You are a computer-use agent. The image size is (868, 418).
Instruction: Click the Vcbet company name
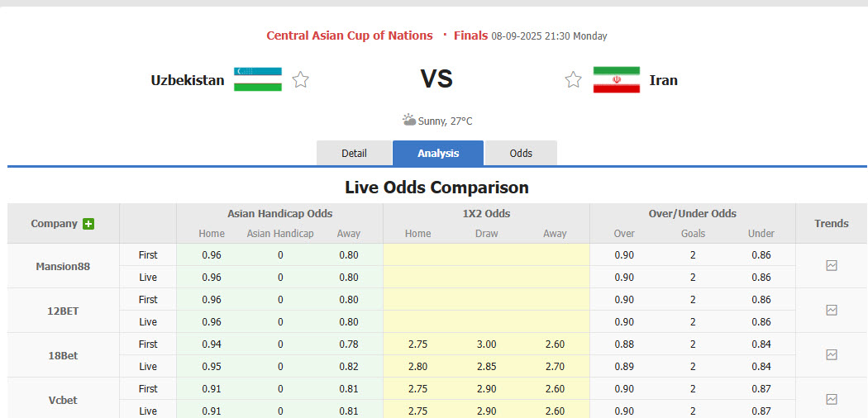(x=63, y=400)
